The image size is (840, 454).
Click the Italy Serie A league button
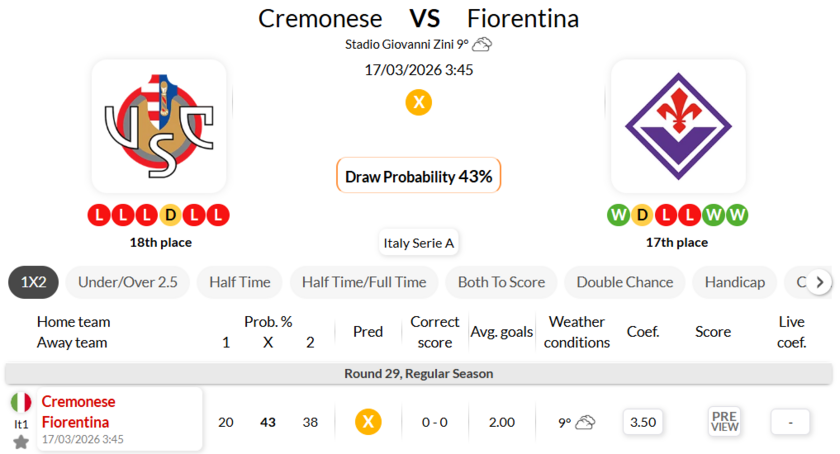[x=419, y=243]
